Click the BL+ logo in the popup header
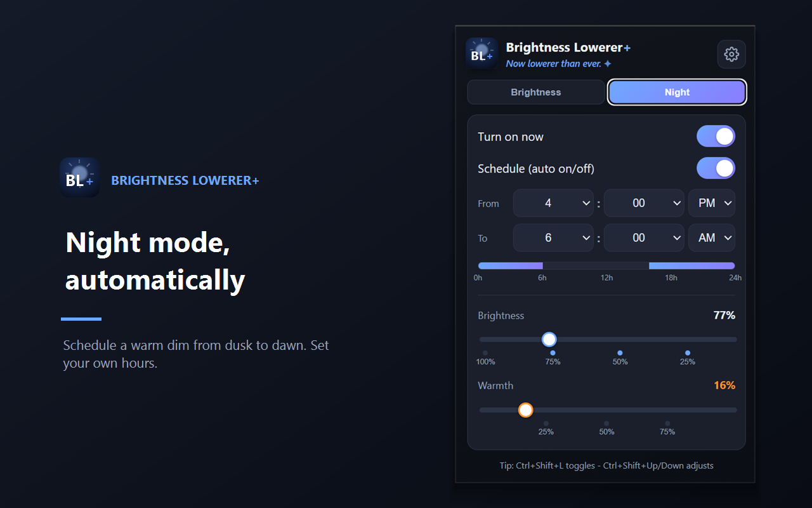The height and width of the screenshot is (508, 812). point(482,53)
